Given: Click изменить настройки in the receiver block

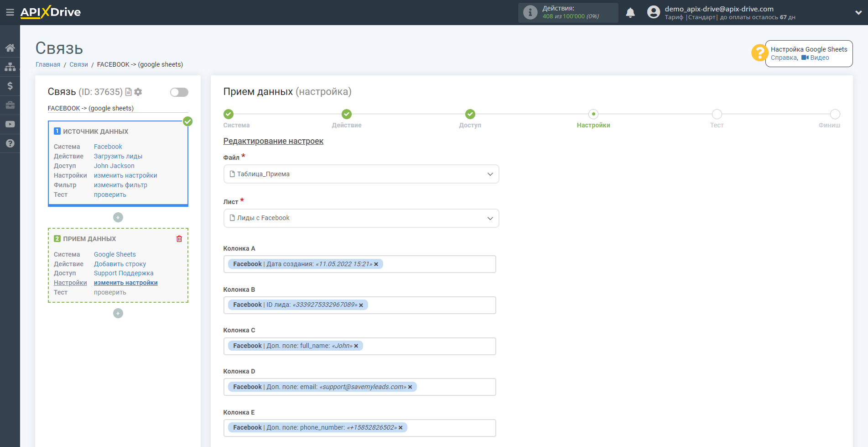Looking at the screenshot, I should click(126, 283).
